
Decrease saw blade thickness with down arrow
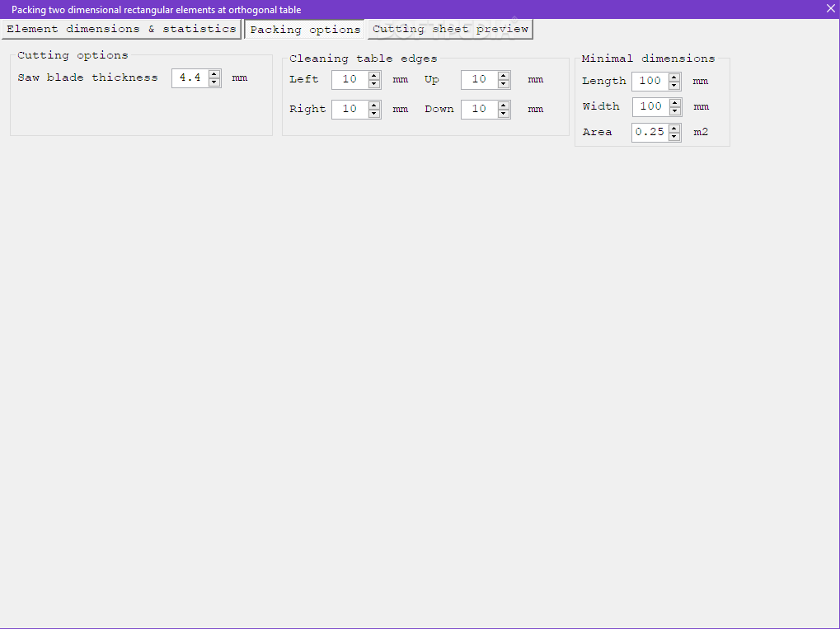pyautogui.click(x=214, y=82)
